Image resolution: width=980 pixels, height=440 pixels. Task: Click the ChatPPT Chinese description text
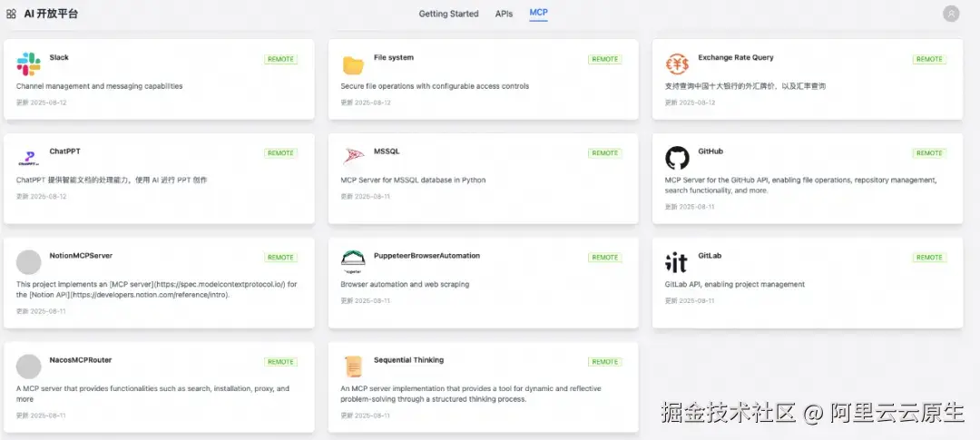[112, 180]
